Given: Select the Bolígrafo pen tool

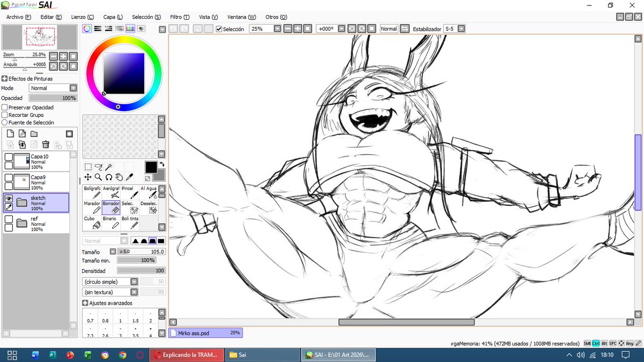Looking at the screenshot, I should point(92,192).
